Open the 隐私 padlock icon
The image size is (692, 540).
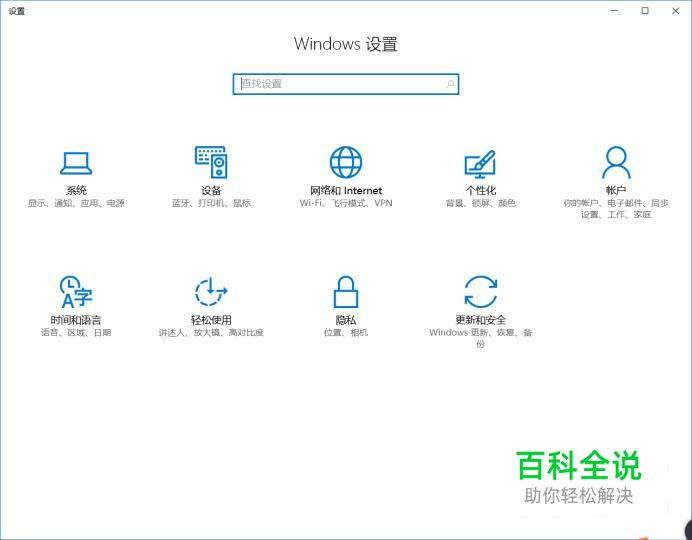(x=346, y=292)
